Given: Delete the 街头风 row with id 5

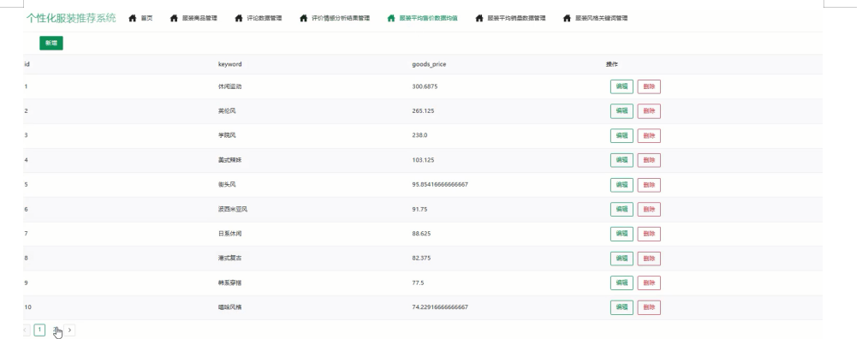Looking at the screenshot, I should pos(649,185).
